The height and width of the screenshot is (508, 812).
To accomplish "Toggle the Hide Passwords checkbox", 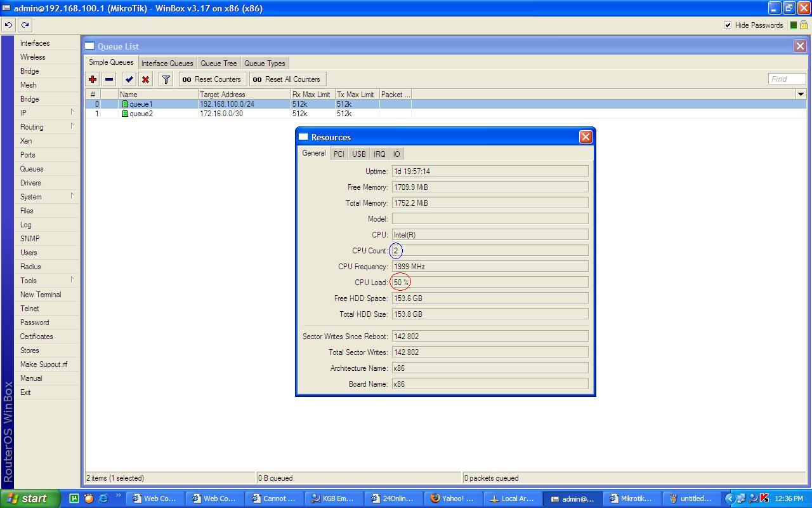I will click(x=729, y=25).
